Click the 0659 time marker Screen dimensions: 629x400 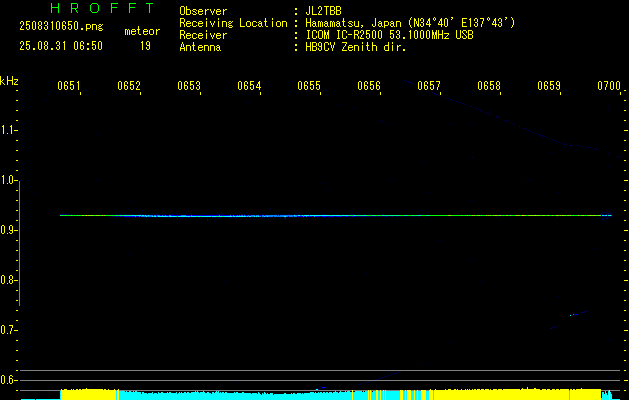(x=549, y=86)
